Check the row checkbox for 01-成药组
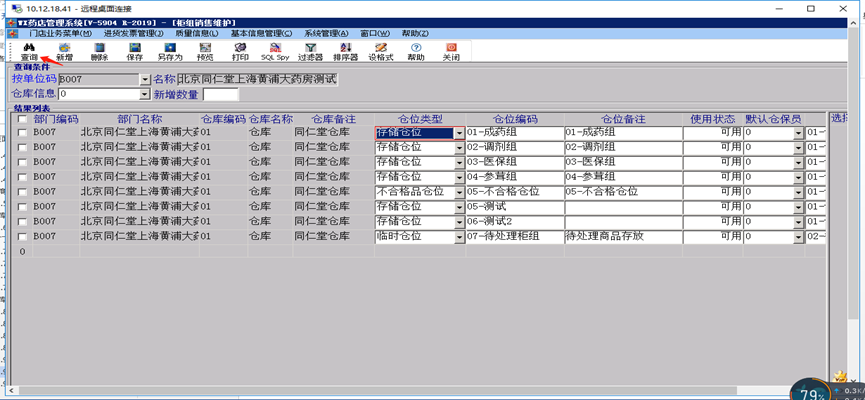Viewport: 865px width, 400px height. pos(22,132)
